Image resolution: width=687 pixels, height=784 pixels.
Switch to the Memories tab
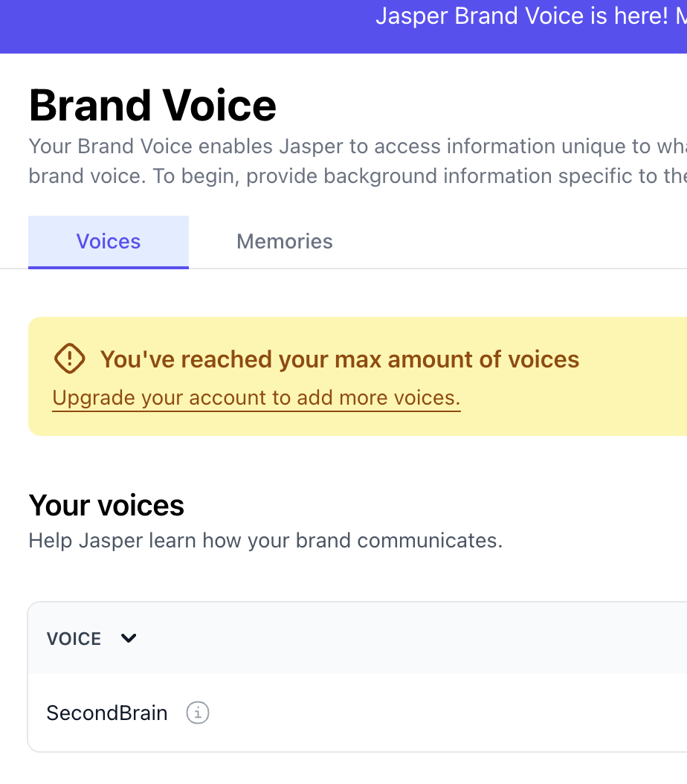click(284, 242)
